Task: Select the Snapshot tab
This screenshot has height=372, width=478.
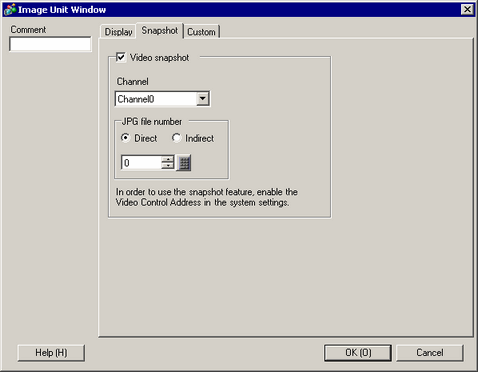Action: tap(160, 30)
